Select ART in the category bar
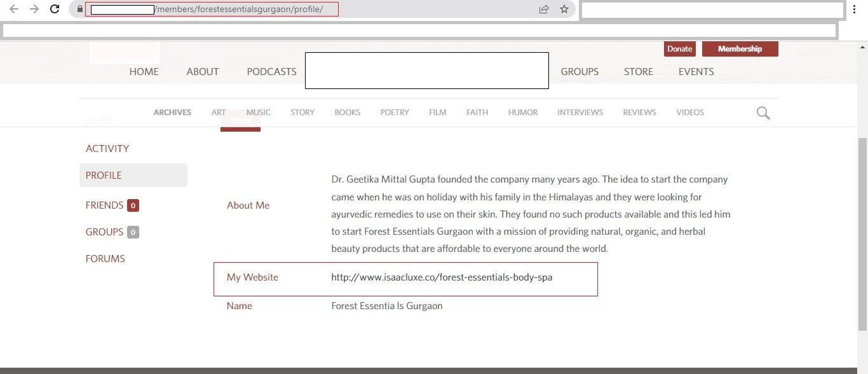This screenshot has height=374, width=868. point(219,113)
